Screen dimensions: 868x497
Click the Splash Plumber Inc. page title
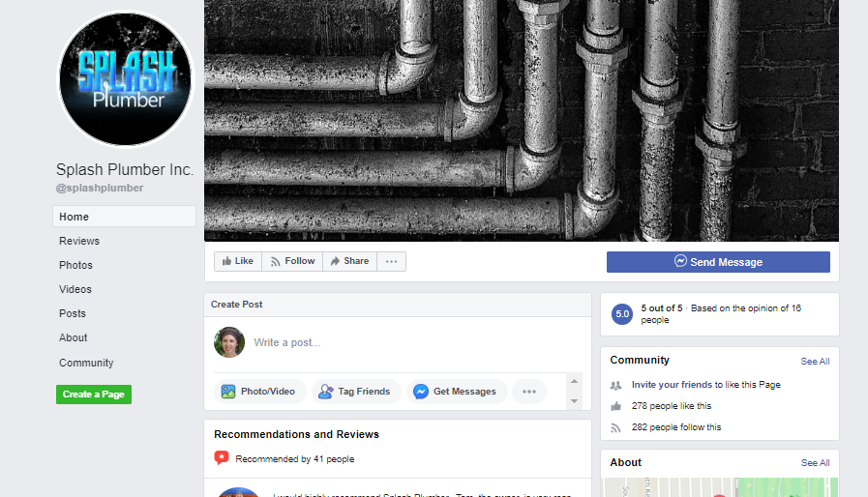(x=125, y=169)
